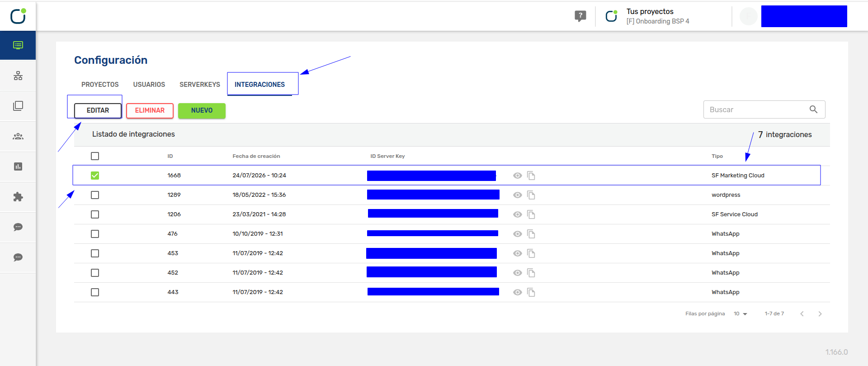Select the INTEGRACIONES tab
This screenshot has width=868, height=366.
click(259, 85)
